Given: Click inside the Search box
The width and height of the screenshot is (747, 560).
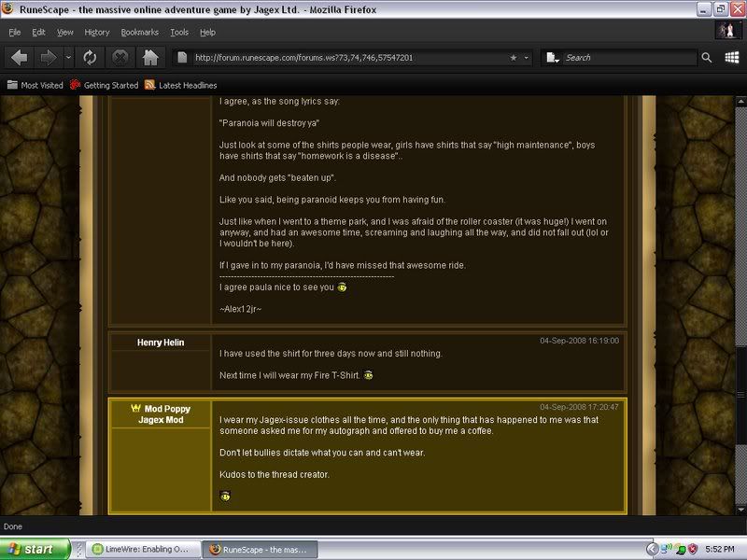Looking at the screenshot, I should [628, 58].
